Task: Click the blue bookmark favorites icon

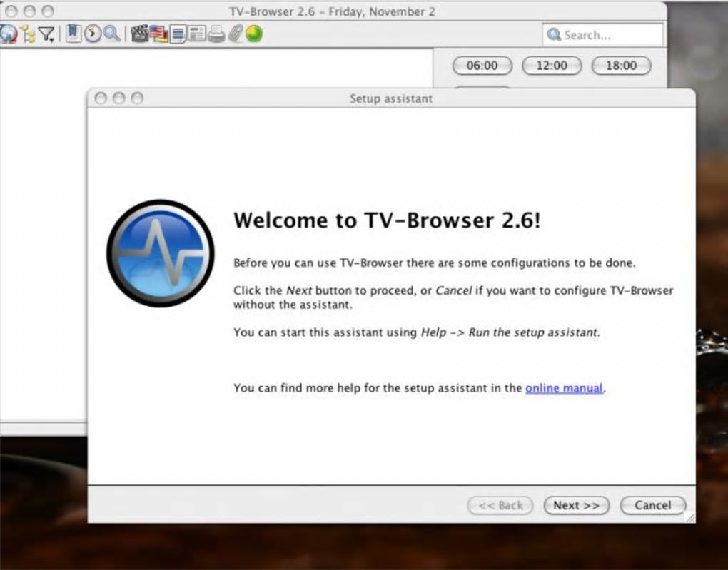Action: click(73, 34)
